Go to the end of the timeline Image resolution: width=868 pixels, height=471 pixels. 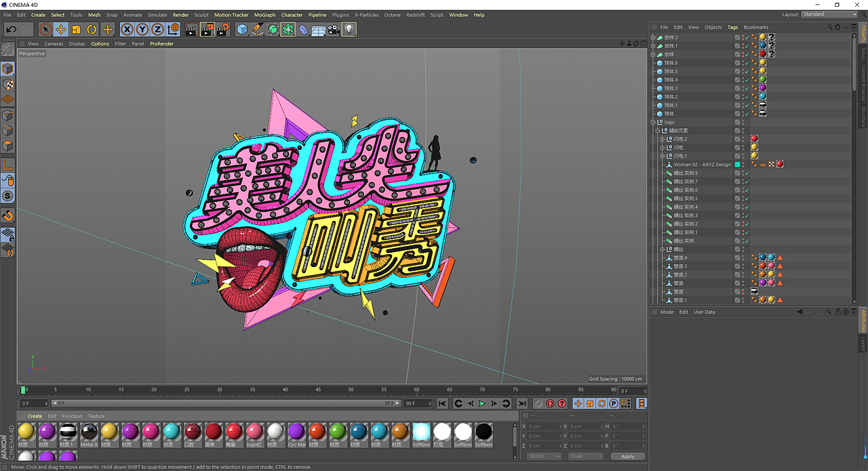tap(522, 403)
